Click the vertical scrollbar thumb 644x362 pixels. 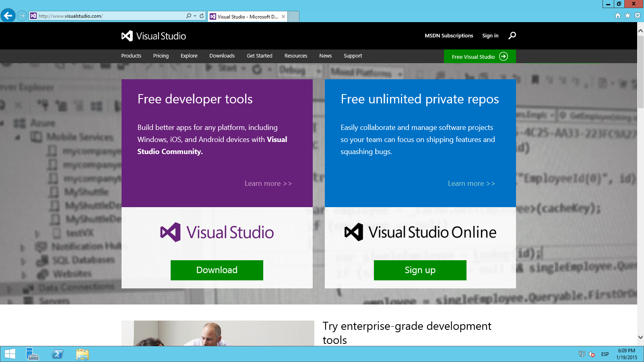tap(640, 72)
